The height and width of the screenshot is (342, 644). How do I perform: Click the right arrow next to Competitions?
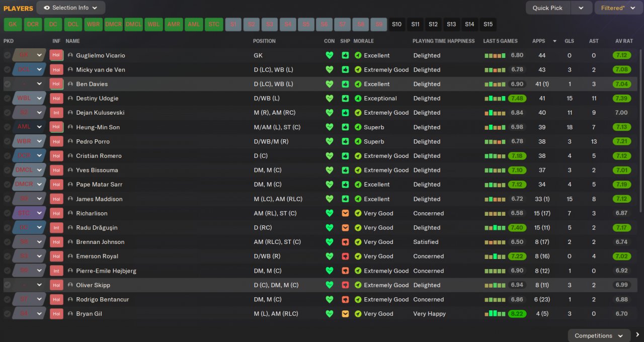637,335
